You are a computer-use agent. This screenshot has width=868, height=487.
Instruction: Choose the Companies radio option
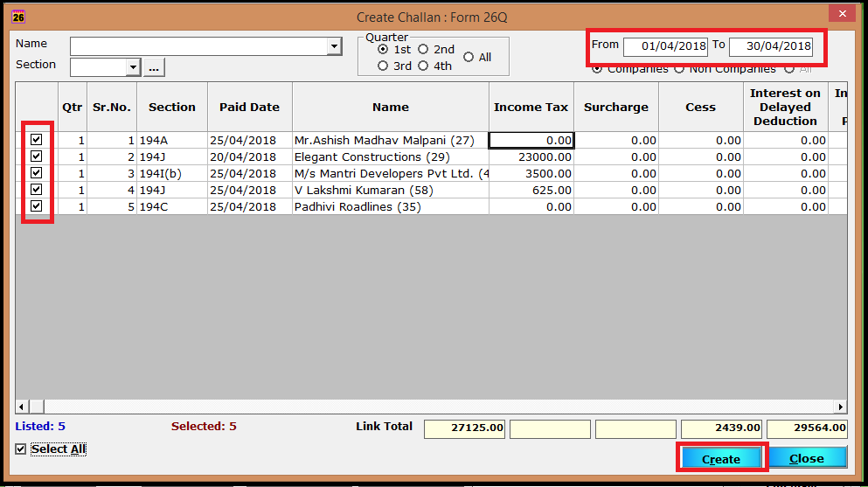(x=597, y=69)
